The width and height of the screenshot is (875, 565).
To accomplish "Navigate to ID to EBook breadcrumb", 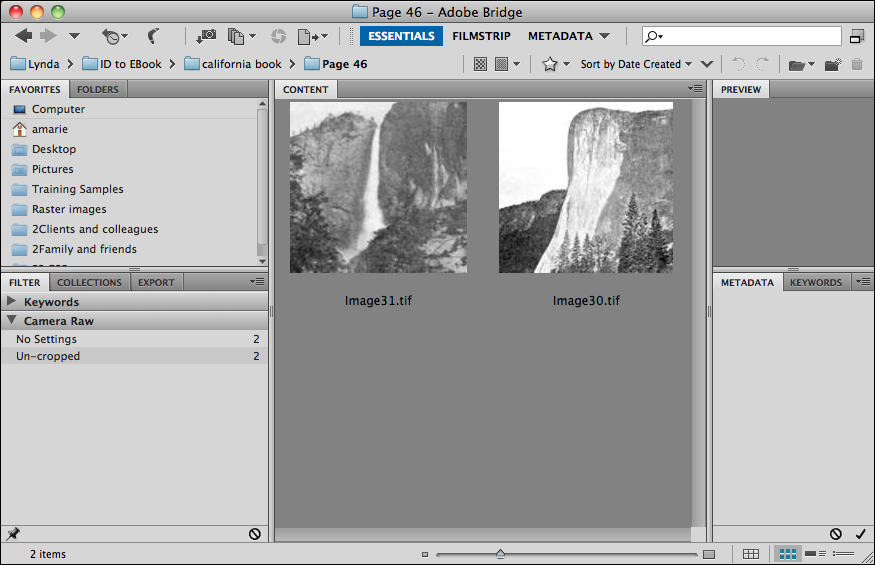I will 122,64.
